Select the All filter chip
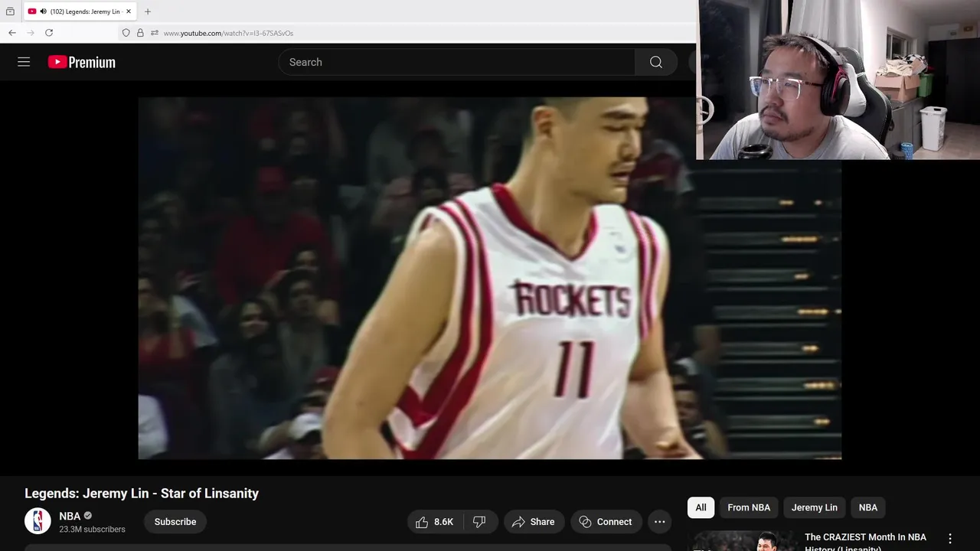 coord(701,507)
